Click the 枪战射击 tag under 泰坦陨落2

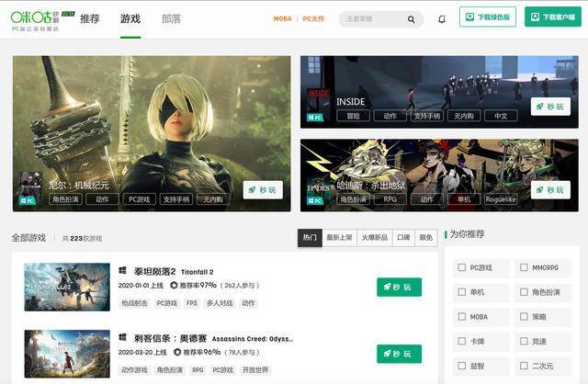click(134, 303)
